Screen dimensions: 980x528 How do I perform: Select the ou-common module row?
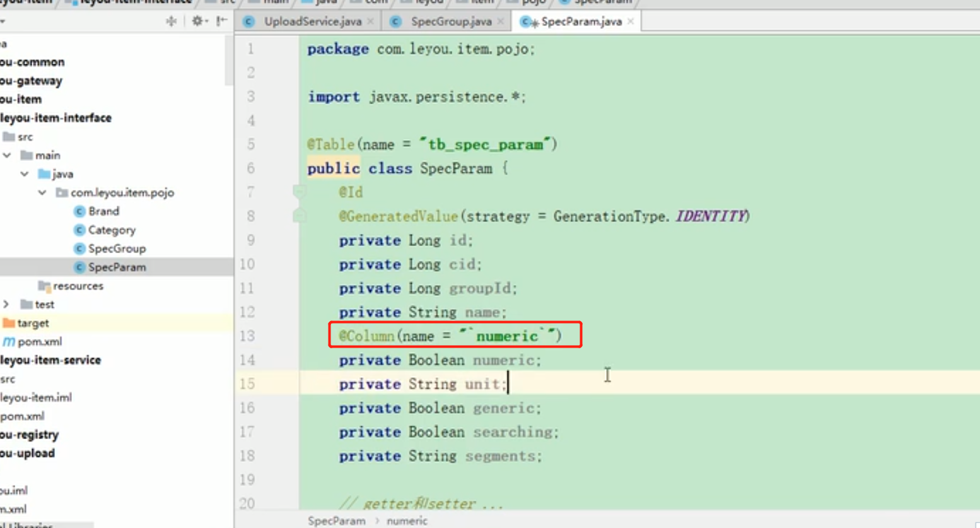click(32, 62)
